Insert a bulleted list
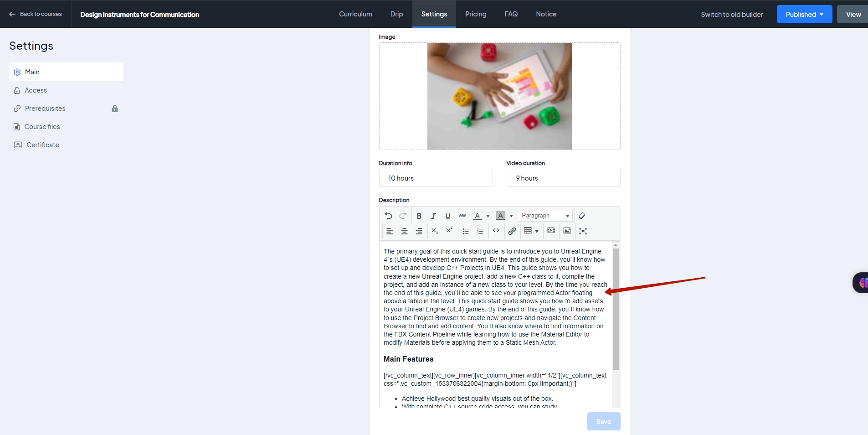 tap(465, 231)
